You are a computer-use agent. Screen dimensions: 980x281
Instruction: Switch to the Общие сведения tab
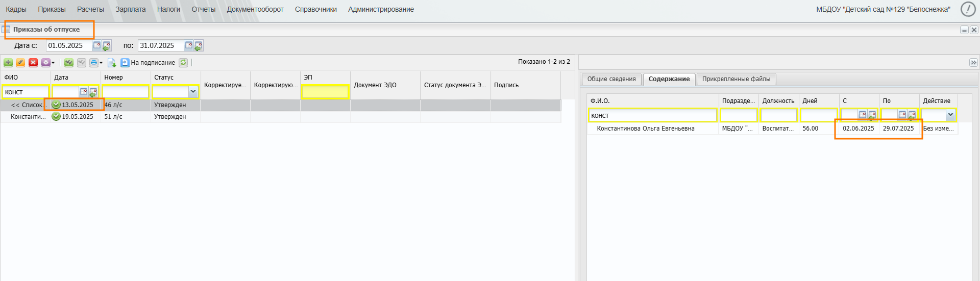click(x=611, y=79)
